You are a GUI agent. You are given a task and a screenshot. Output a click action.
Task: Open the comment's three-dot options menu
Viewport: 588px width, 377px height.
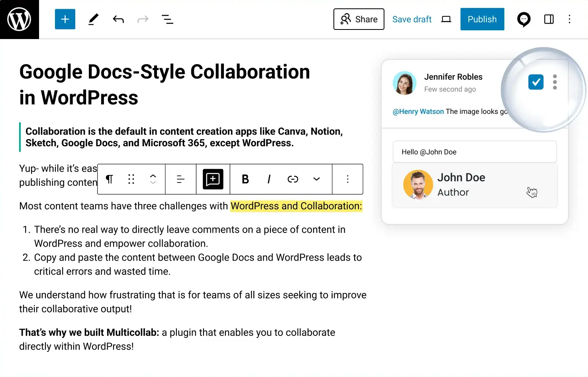click(555, 82)
